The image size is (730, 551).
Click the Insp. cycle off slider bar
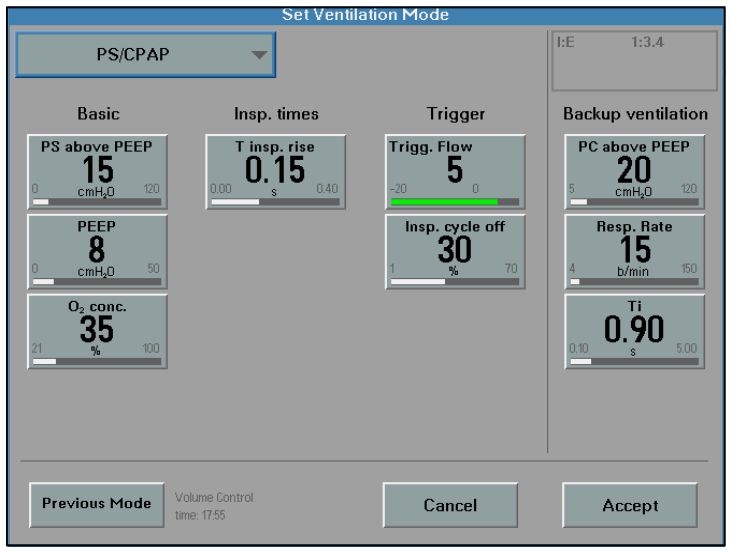(x=454, y=281)
